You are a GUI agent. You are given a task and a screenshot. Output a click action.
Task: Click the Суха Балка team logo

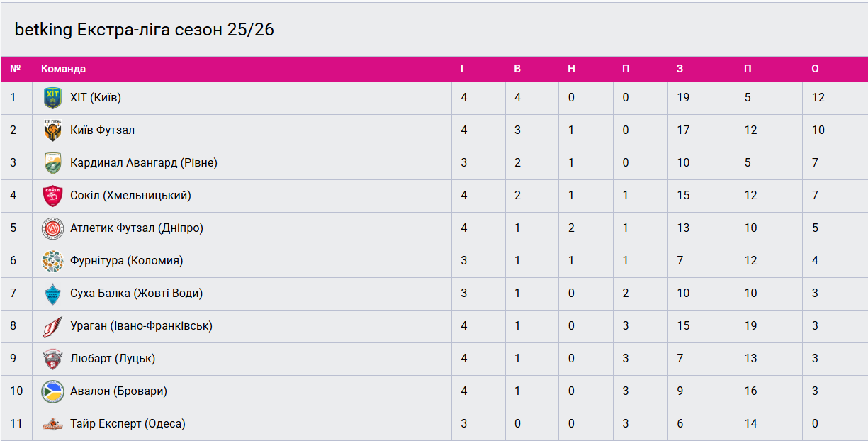[52, 294]
